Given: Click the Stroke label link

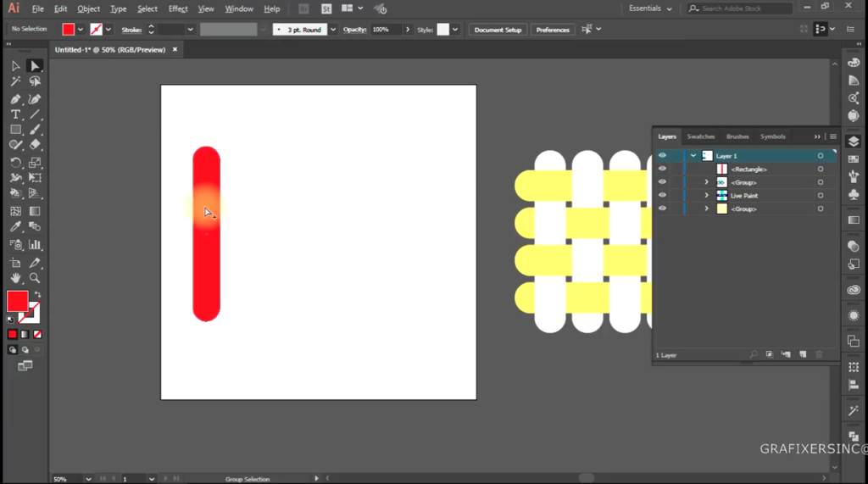Looking at the screenshot, I should click(x=131, y=30).
